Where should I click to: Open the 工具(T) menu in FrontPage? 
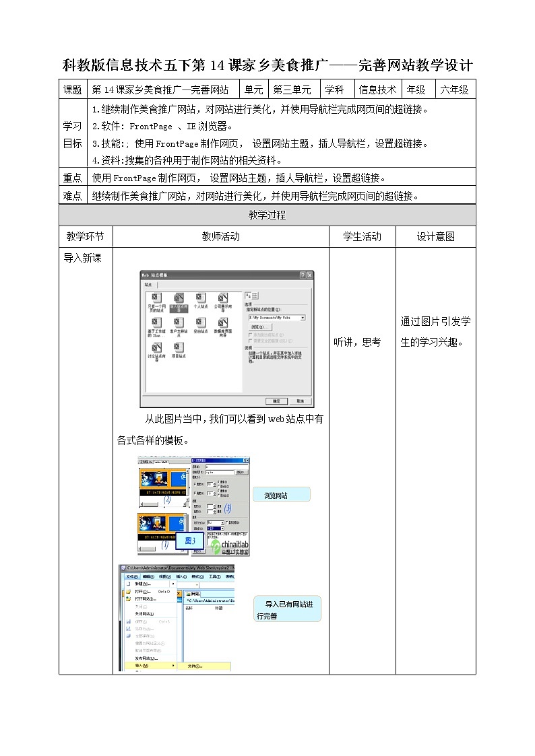pyautogui.click(x=215, y=577)
